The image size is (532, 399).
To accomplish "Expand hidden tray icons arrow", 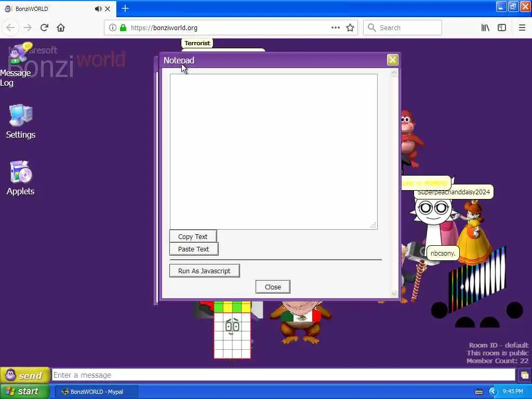I will click(493, 392).
